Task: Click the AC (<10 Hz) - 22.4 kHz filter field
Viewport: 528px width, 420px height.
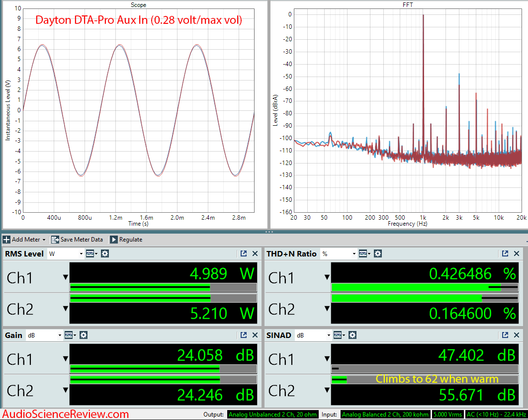Action: (x=496, y=415)
